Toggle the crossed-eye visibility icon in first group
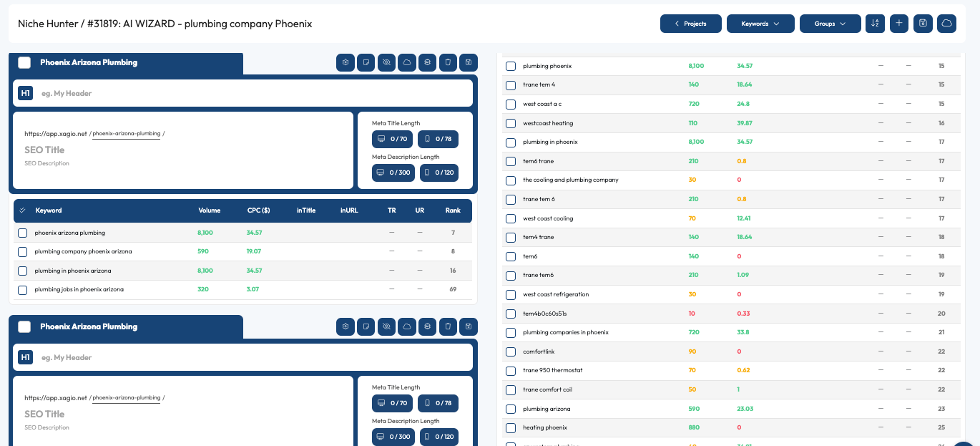Image resolution: width=980 pixels, height=446 pixels. coord(386,62)
